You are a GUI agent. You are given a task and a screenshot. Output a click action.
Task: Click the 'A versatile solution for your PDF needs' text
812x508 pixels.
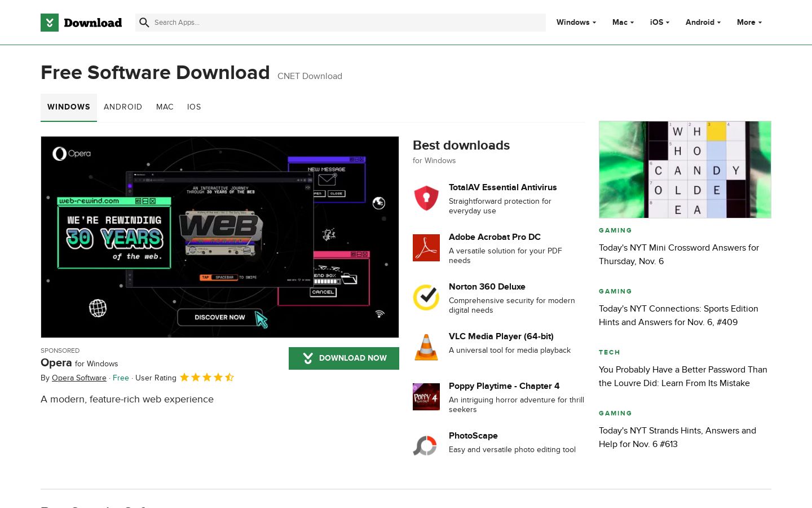(x=505, y=256)
